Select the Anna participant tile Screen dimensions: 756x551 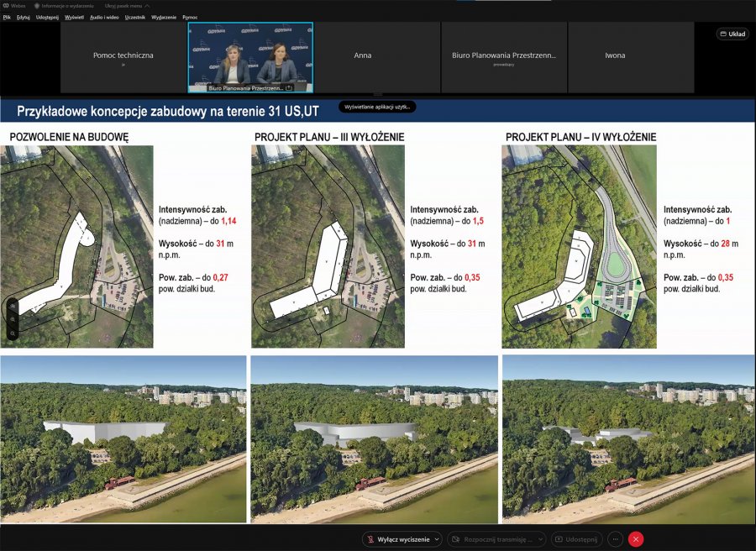tap(363, 56)
